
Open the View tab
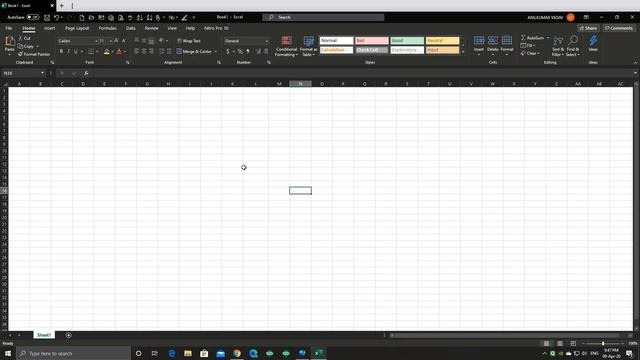[172, 28]
